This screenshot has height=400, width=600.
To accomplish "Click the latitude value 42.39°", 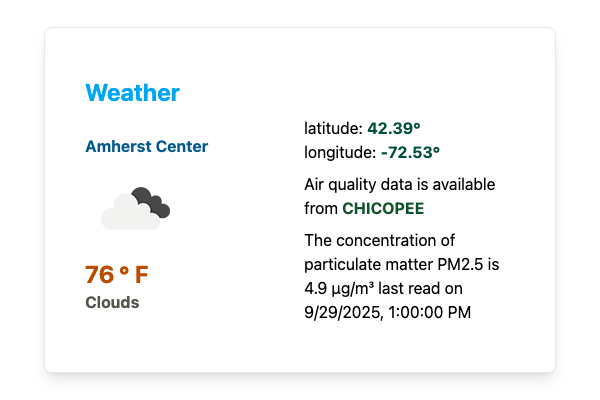I will point(394,128).
